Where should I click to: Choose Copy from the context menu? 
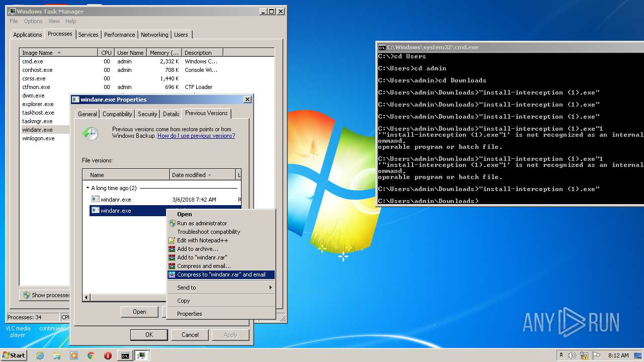point(221,301)
